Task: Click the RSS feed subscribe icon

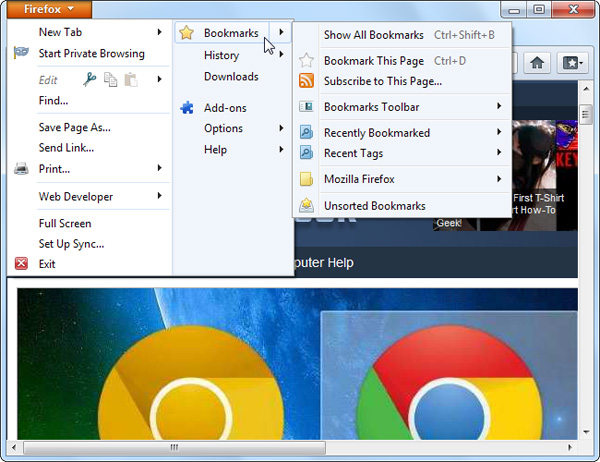Action: click(306, 81)
